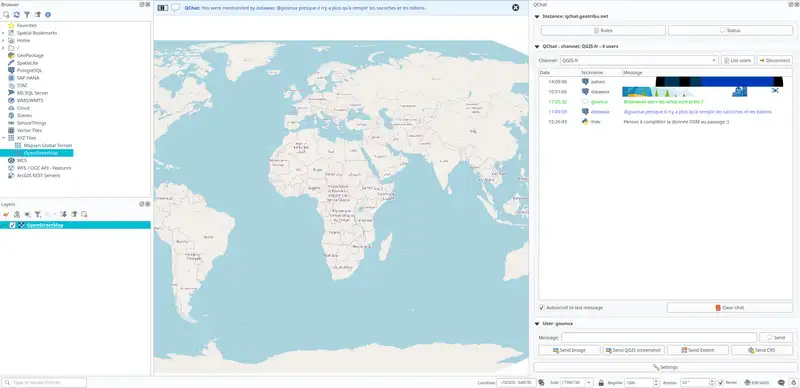This screenshot has width=800, height=388.
Task: Select the SensorThings entry
Action: pyautogui.click(x=31, y=123)
